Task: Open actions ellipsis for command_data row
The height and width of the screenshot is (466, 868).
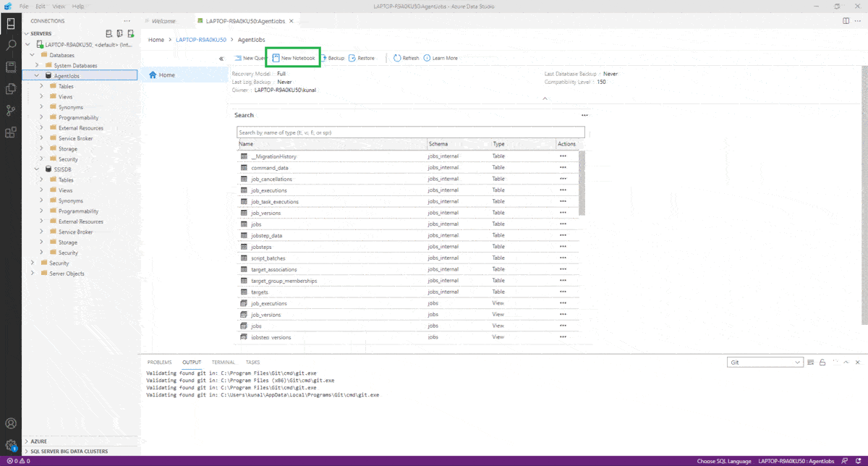Action: coord(563,168)
